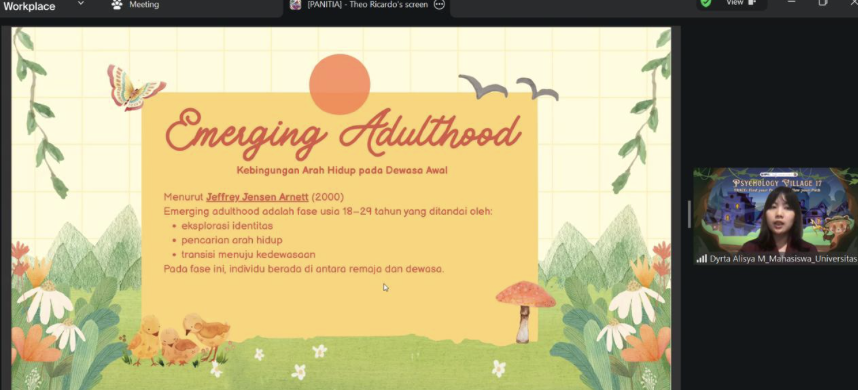Click the divider handle between screen and video
The height and width of the screenshot is (390, 858).
click(689, 214)
